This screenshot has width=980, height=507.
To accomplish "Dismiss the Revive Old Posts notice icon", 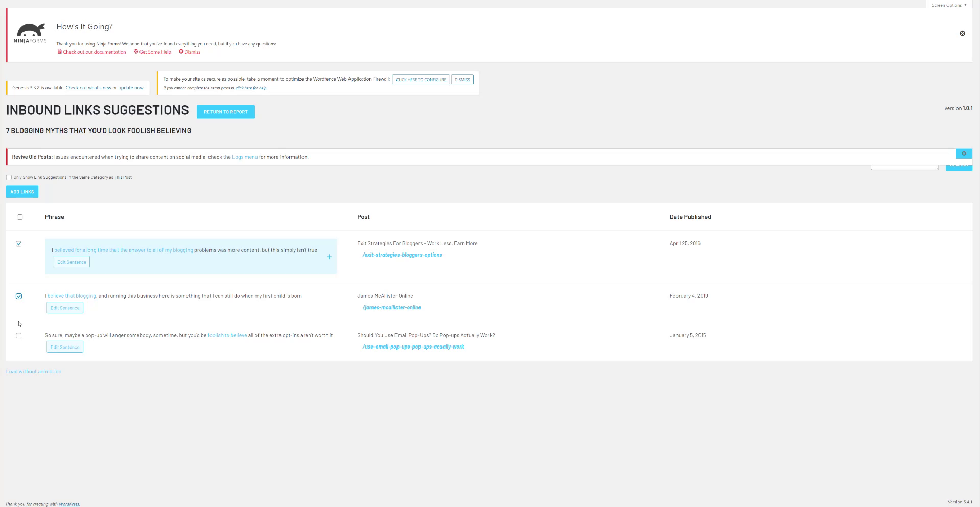I will [x=964, y=154].
